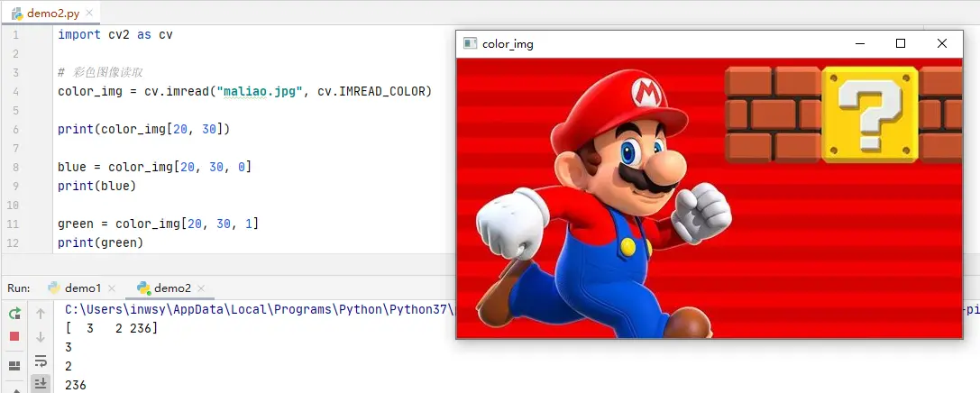Click color_img window title bar text
The width and height of the screenshot is (980, 393).
508,44
